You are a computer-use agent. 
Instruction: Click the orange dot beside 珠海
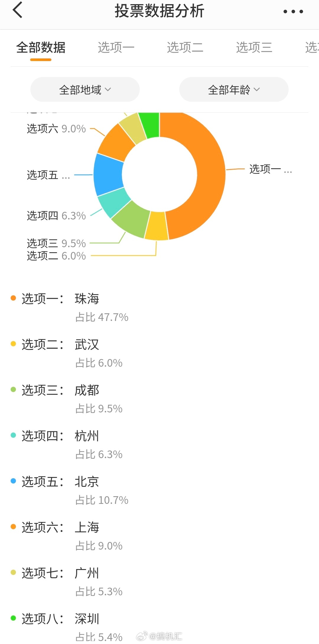[x=13, y=298]
